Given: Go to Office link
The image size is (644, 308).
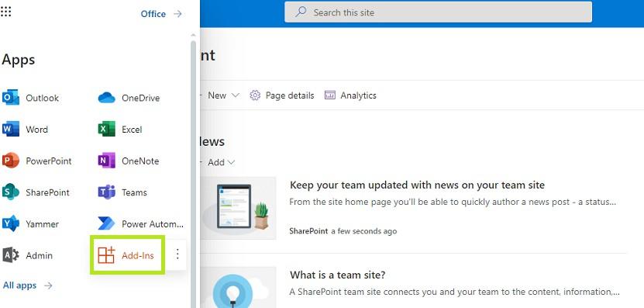Looking at the screenshot, I should [x=153, y=14].
